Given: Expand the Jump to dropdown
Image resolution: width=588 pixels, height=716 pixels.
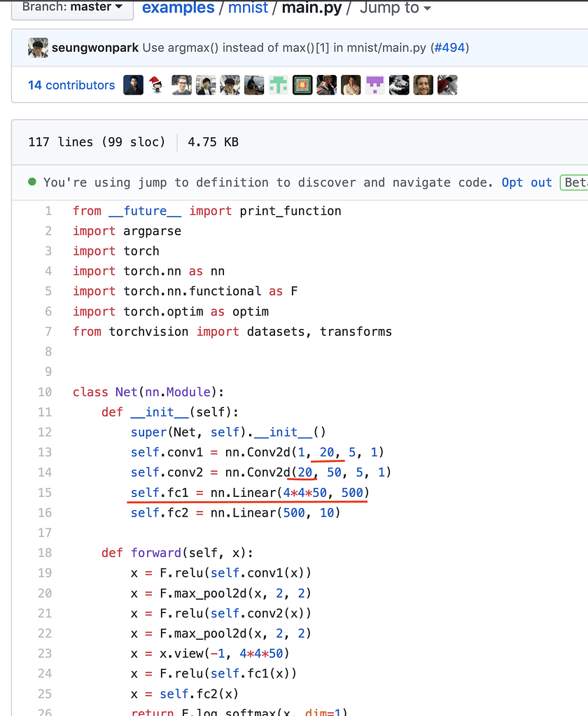Looking at the screenshot, I should [x=395, y=8].
